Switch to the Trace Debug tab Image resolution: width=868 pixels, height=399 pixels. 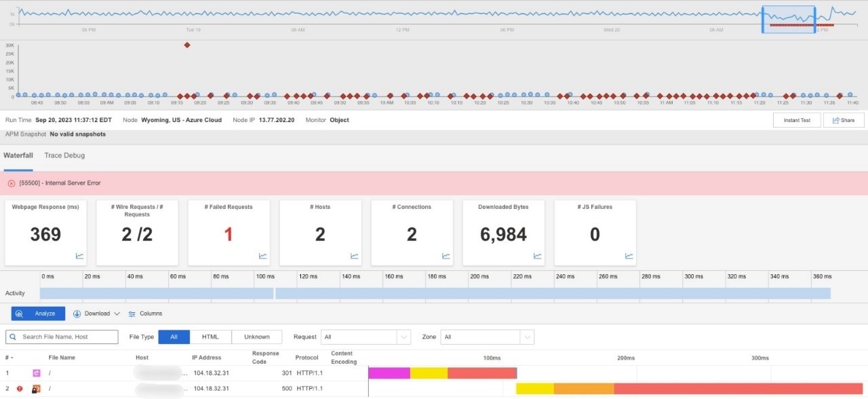point(64,155)
